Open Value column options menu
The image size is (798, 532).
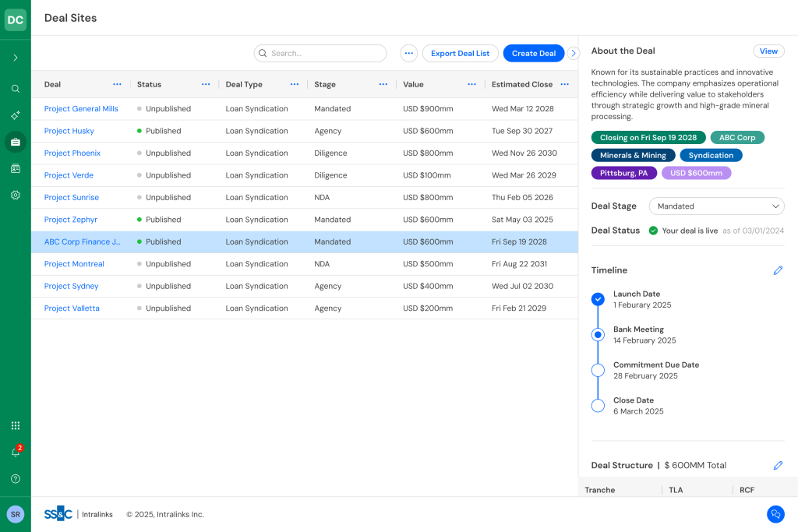pos(471,84)
